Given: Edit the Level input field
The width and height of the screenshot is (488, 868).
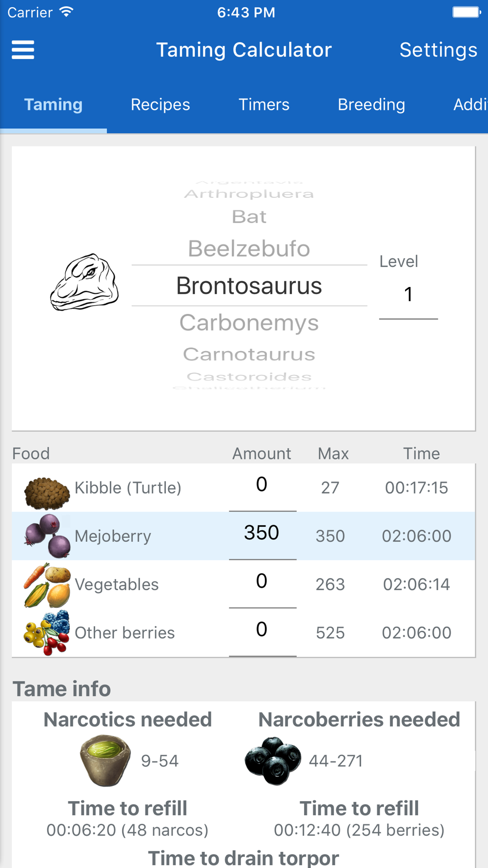Looking at the screenshot, I should pos(408,294).
